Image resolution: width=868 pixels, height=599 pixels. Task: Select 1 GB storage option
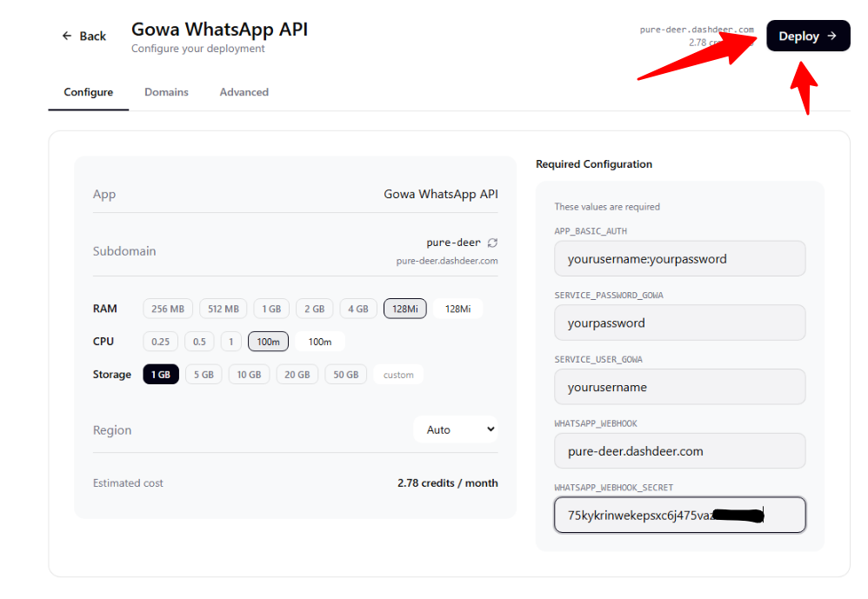pyautogui.click(x=161, y=375)
